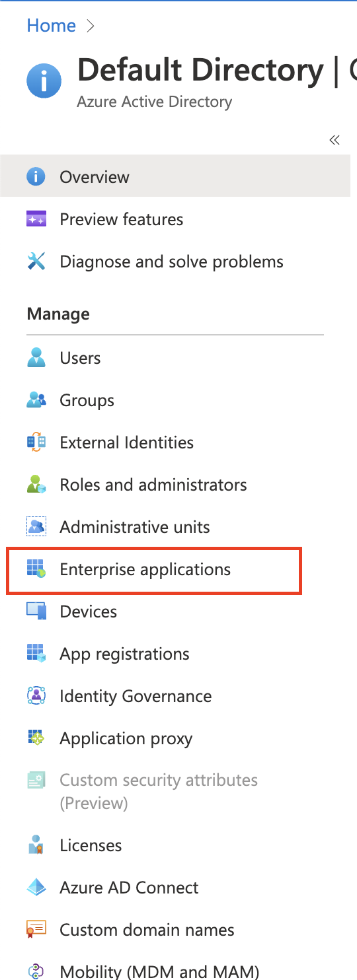Screen dimensions: 357x980
Task: Click the Azure Active Directory subtitle
Action: click(x=155, y=102)
